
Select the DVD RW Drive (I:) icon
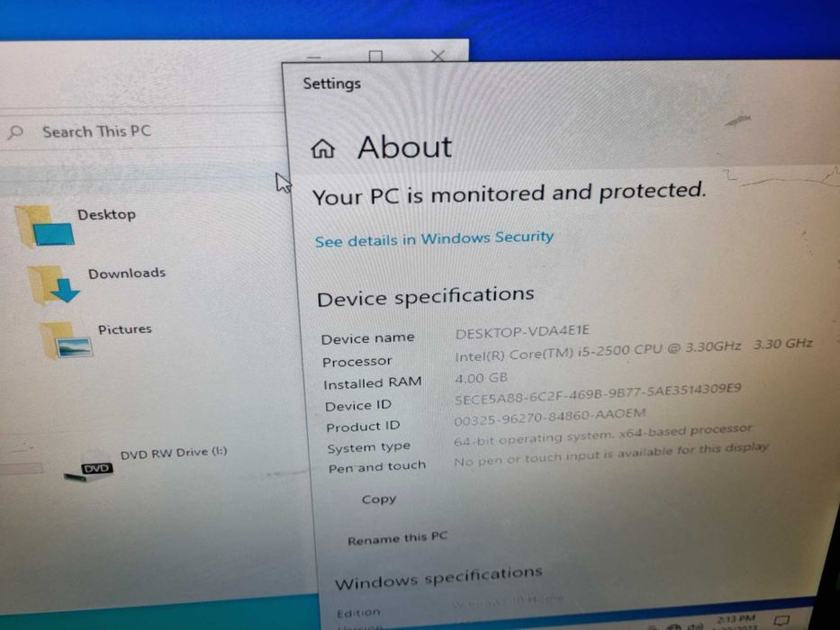pos(89,466)
